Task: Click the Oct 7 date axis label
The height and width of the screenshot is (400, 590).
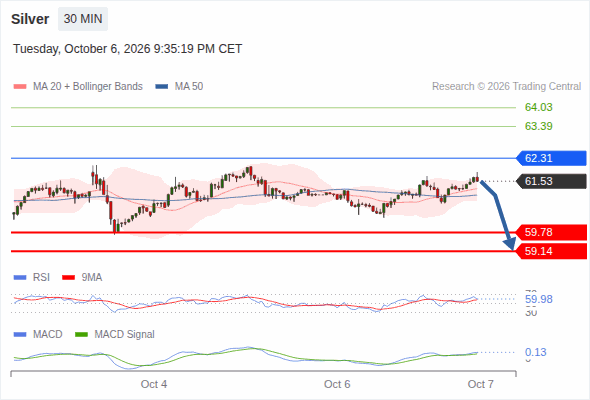Action: pyautogui.click(x=481, y=384)
